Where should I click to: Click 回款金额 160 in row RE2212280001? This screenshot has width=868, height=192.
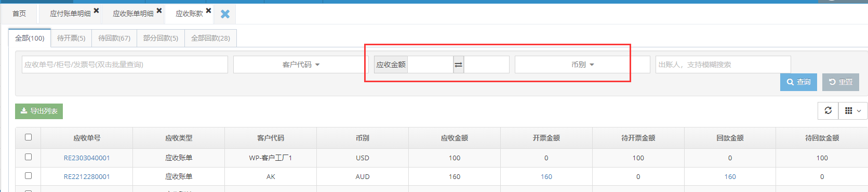(730, 176)
